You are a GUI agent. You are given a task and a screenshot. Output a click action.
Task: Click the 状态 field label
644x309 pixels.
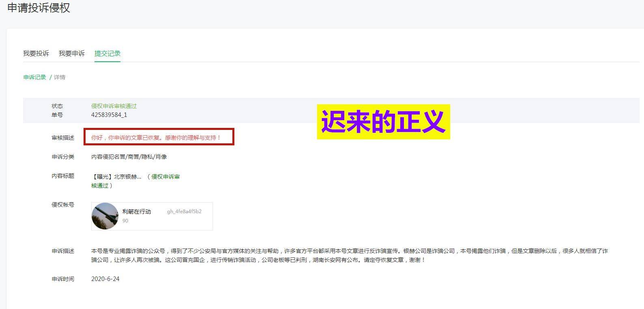coord(57,106)
